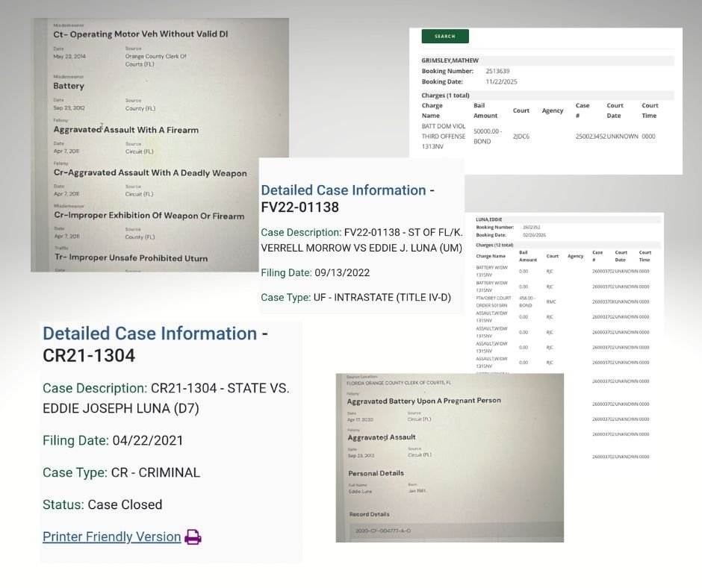702x588 pixels.
Task: Click 'Cr-Aggravated Assault With A Deadly Weapon' record
Action: point(150,172)
